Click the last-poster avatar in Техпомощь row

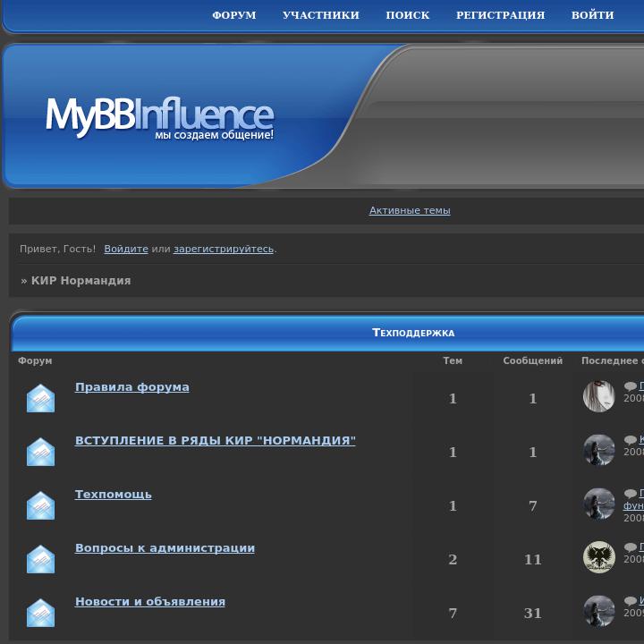click(598, 504)
